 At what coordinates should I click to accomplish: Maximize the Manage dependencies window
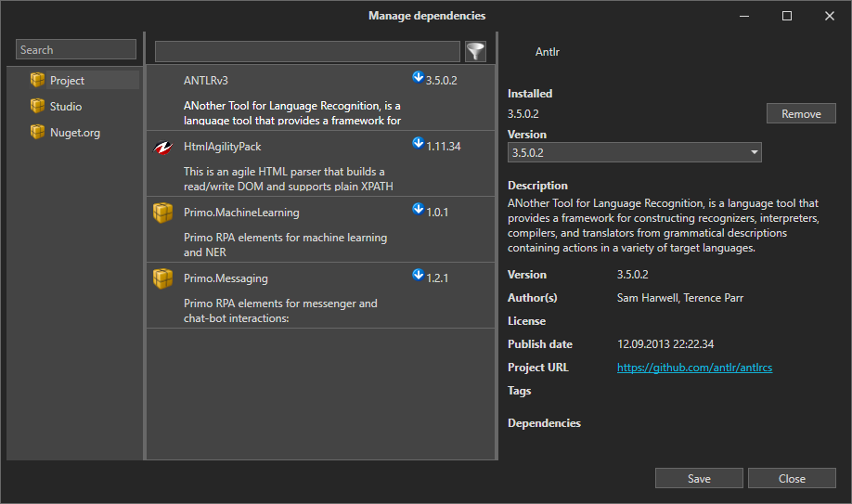click(x=787, y=16)
